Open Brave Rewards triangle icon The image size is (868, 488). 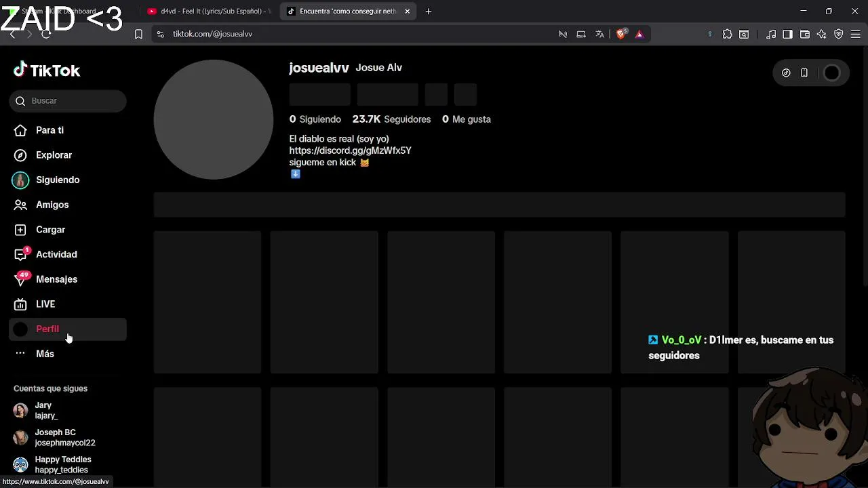point(639,34)
